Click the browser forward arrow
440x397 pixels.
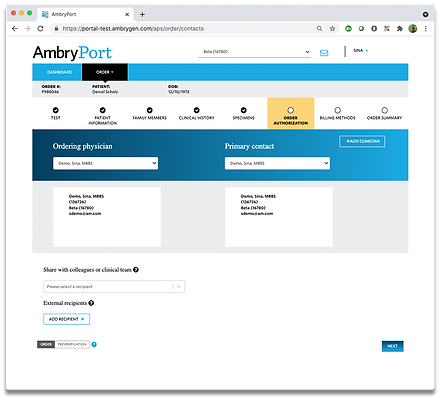[x=28, y=29]
